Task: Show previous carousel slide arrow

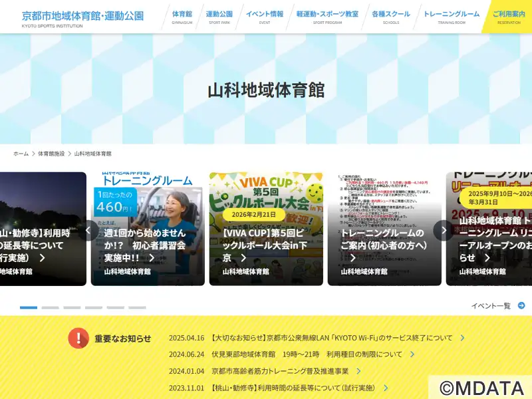Action: pyautogui.click(x=88, y=230)
